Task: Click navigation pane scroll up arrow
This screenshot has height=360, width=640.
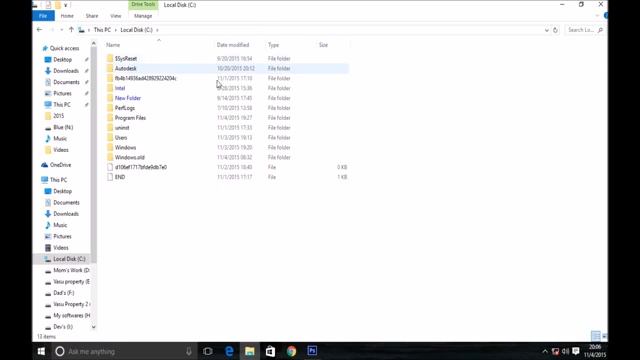Action: (93, 43)
